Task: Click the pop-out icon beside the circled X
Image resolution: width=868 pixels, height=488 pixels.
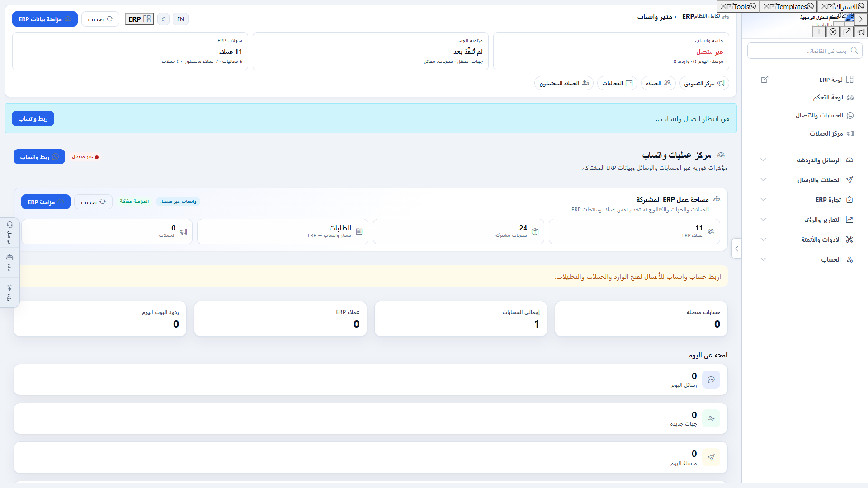Action: (x=847, y=32)
